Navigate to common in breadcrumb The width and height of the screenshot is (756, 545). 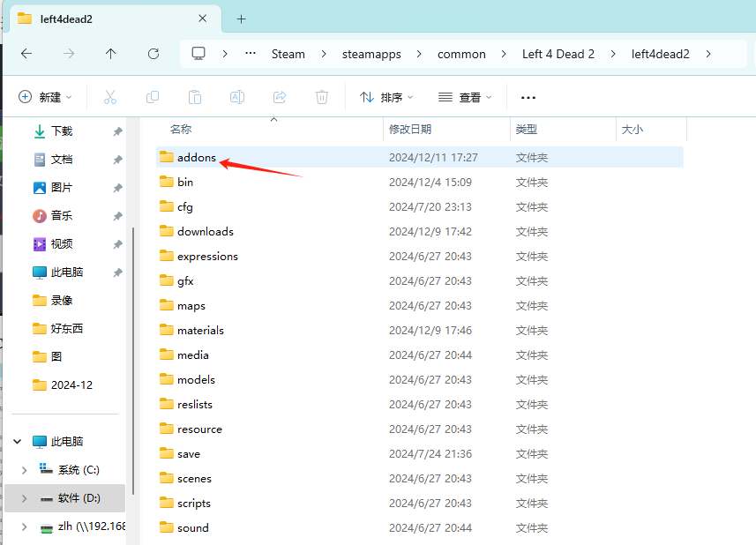[x=461, y=54]
